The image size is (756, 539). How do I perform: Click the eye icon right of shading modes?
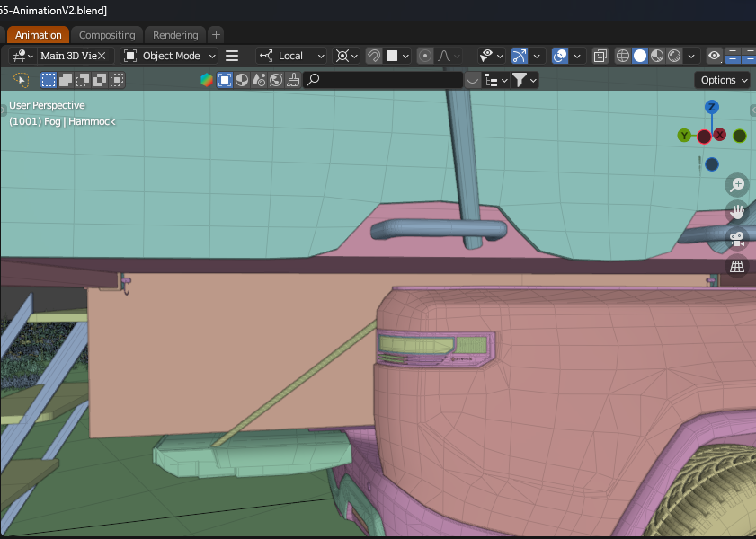click(x=714, y=56)
